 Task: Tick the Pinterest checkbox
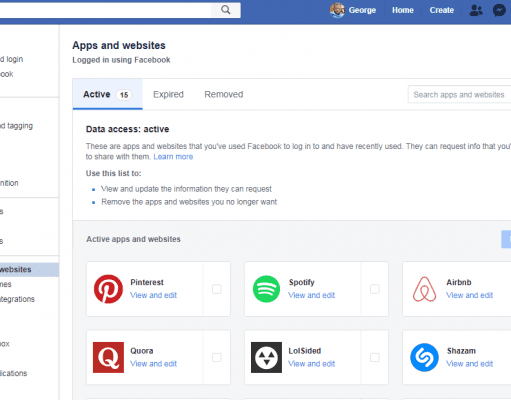[217, 289]
